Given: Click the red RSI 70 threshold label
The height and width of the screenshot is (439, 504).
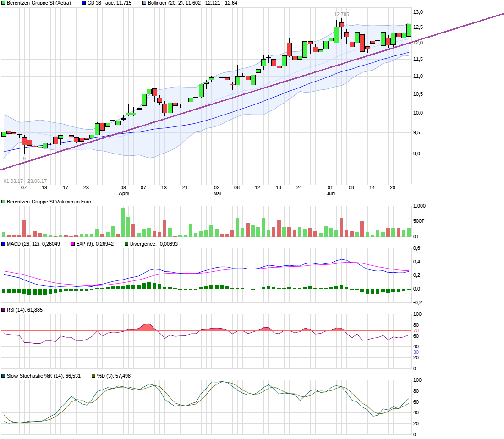Looking at the screenshot, I should pyautogui.click(x=416, y=330).
